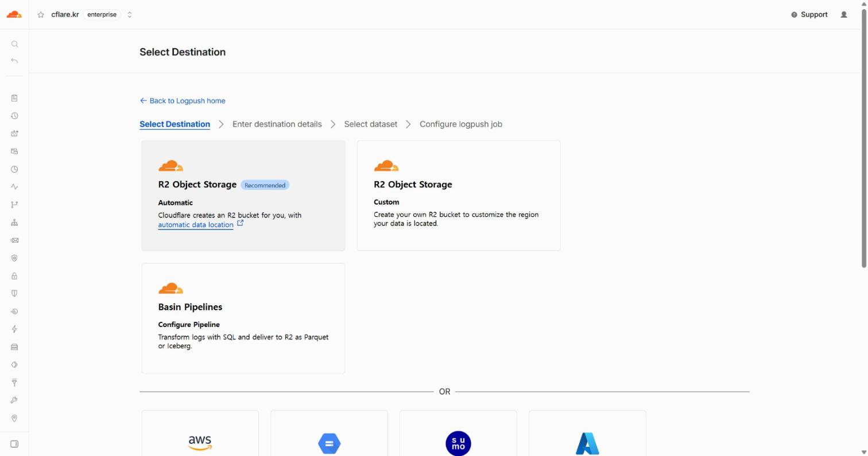Go back to Logpush home
Viewport: 868px width, 456px height.
183,101
